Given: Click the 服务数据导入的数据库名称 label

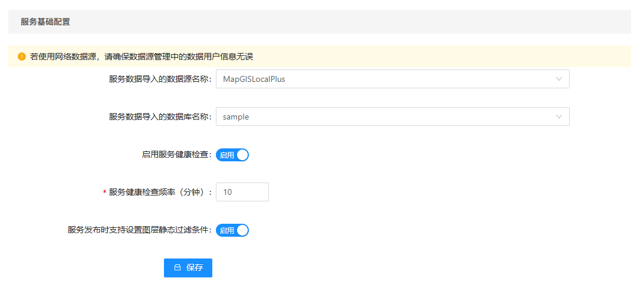Looking at the screenshot, I should coord(160,117).
